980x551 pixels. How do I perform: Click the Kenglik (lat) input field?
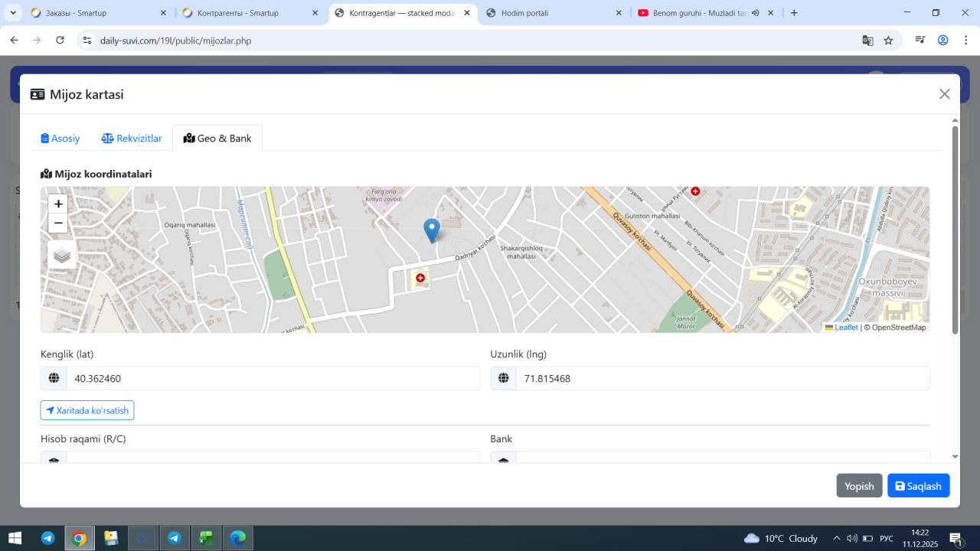pos(273,378)
